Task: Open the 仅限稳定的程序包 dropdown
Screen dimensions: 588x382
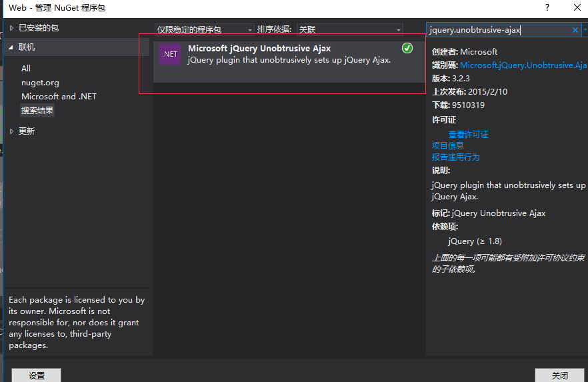Action: [205, 29]
